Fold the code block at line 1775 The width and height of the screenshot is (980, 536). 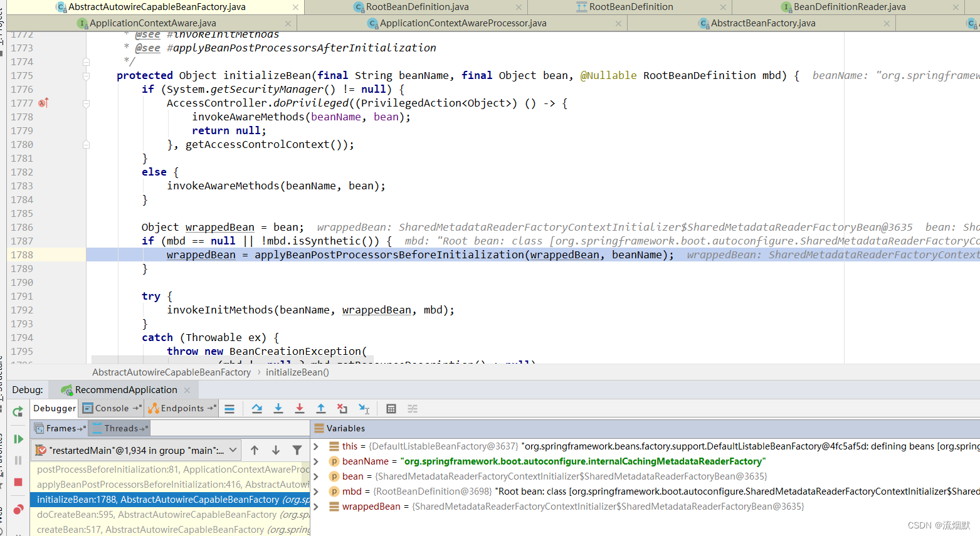87,76
